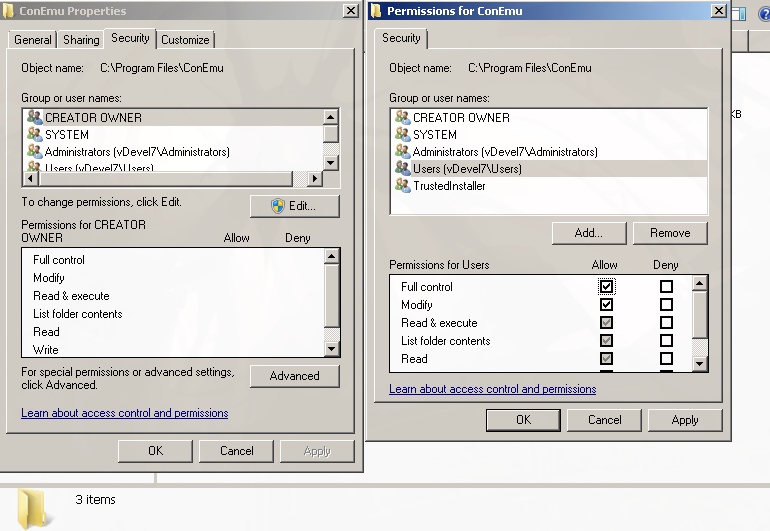Click up arrow of CREATOR OWNER permissions scrollbar
This screenshot has height=531, width=770.
pyautogui.click(x=332, y=256)
